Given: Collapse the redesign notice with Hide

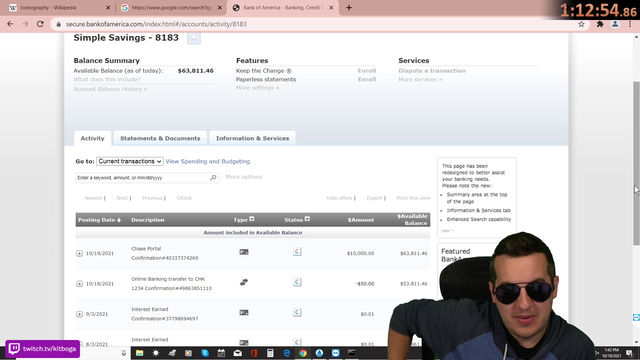Looking at the screenshot, I should point(447,231).
